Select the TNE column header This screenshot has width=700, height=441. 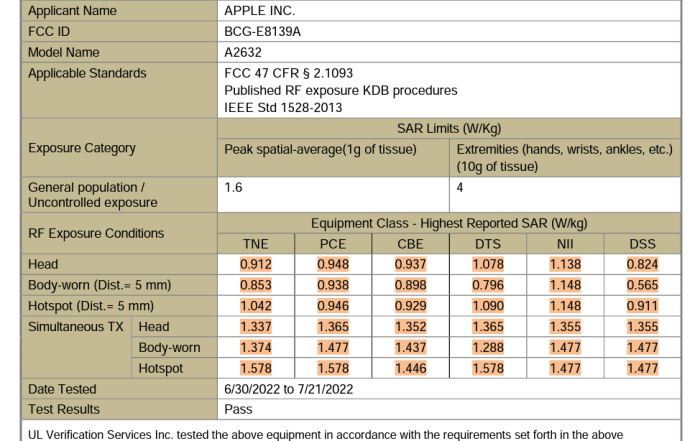pyautogui.click(x=256, y=243)
